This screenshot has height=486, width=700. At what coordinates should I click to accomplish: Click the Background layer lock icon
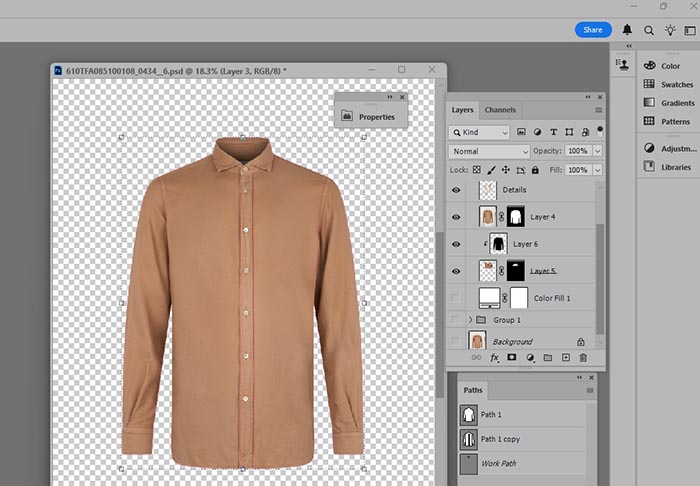click(580, 342)
